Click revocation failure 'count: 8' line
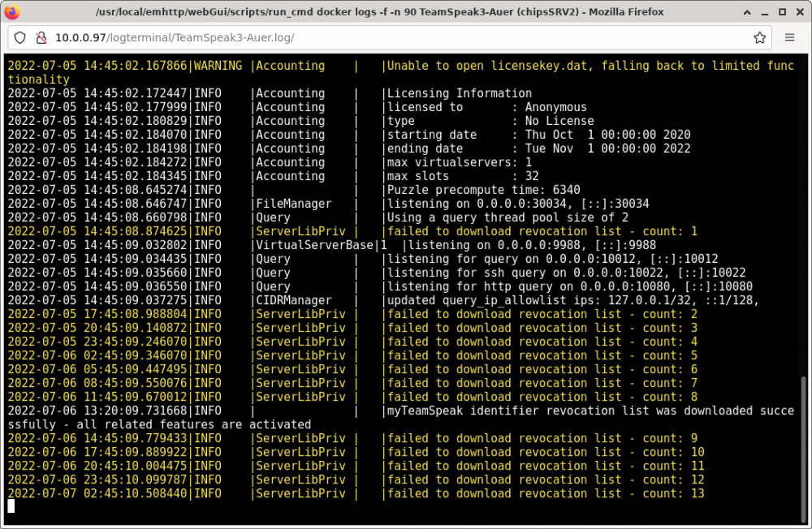The width and height of the screenshot is (812, 529). point(352,397)
